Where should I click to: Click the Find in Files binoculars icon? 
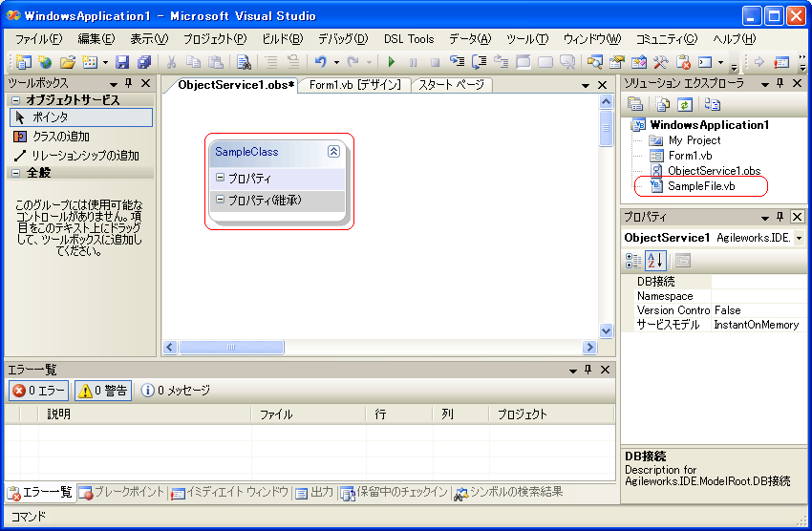tap(244, 62)
